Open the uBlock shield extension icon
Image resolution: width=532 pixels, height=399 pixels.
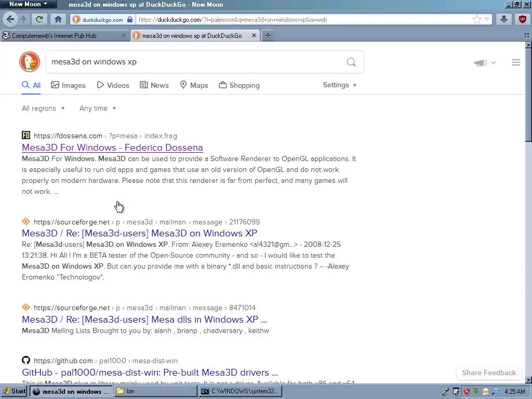tap(523, 19)
